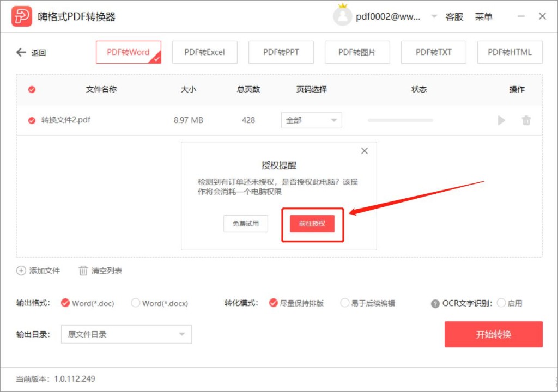Viewport: 558px width, 392px height.
Task: Click the 返回 label
Action: coord(39,53)
